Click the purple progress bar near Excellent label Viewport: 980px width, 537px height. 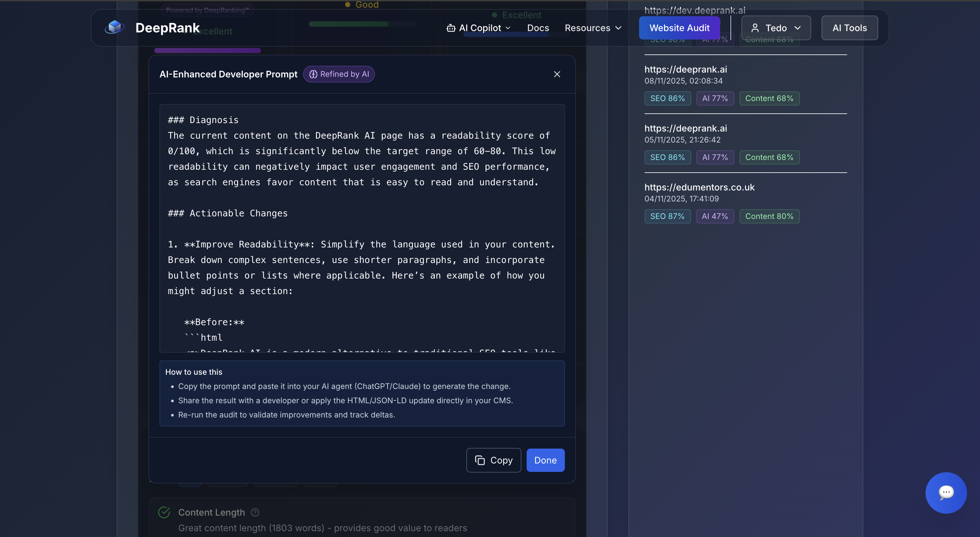pyautogui.click(x=207, y=50)
